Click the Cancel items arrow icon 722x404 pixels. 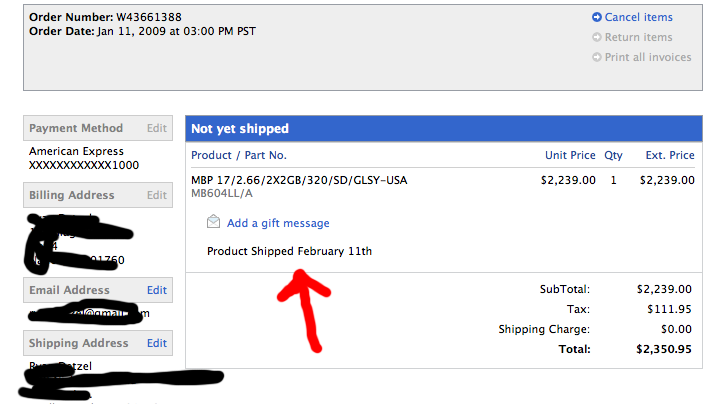pyautogui.click(x=597, y=17)
